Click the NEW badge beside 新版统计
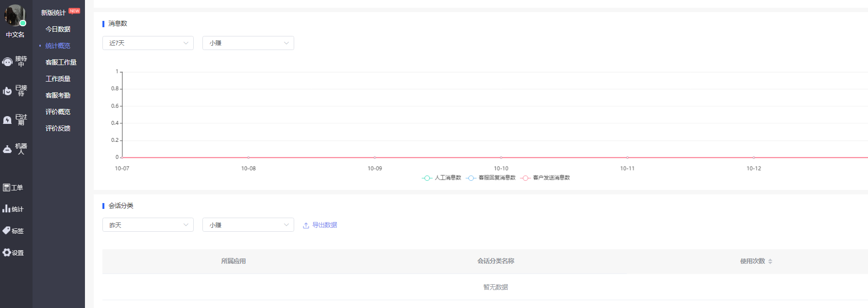Screen dimensions: 868x308 click(74, 11)
